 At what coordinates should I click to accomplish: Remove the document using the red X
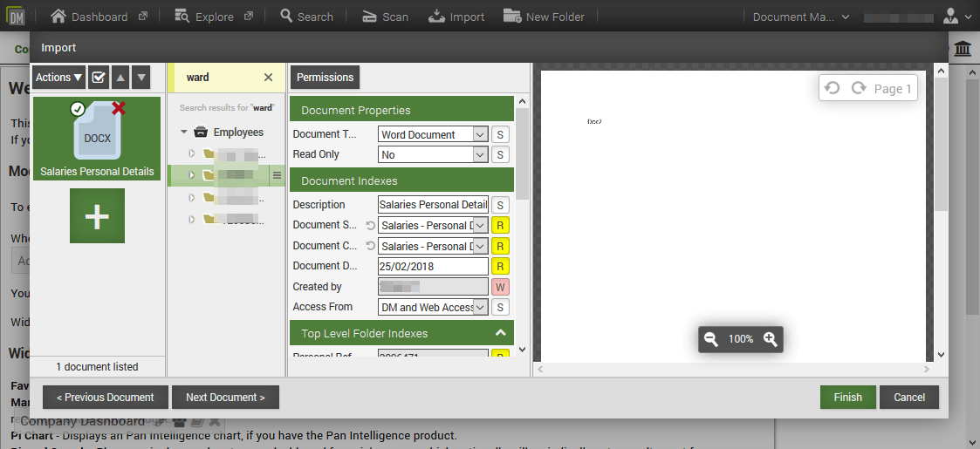pyautogui.click(x=119, y=109)
